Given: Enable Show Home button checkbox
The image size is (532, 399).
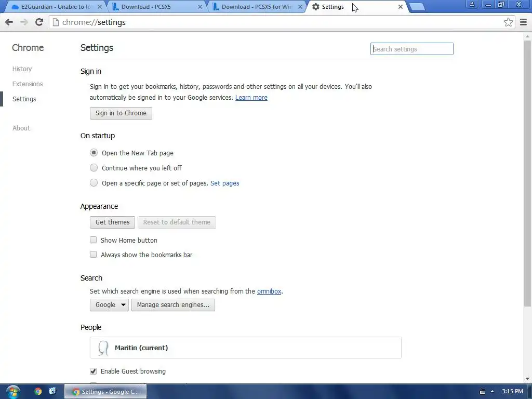Looking at the screenshot, I should (94, 240).
